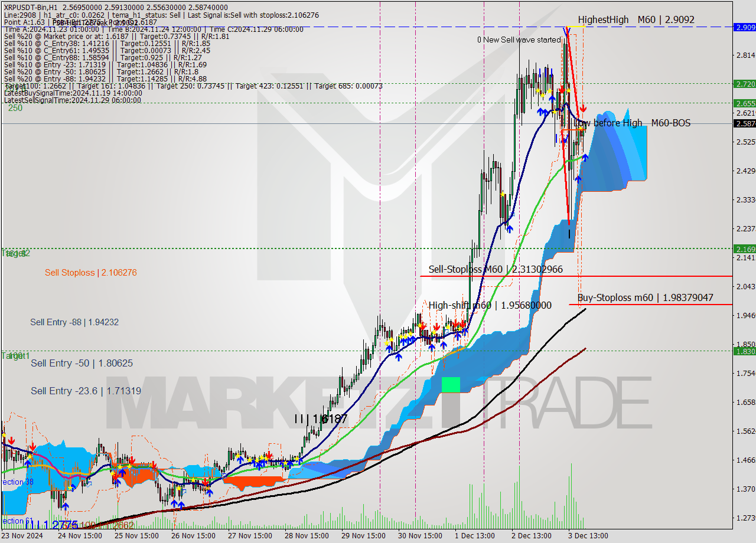This screenshot has height=543, width=756.
Task: Click the Sell-Stoploss M60 | 2.31302966 label
Action: (x=496, y=269)
